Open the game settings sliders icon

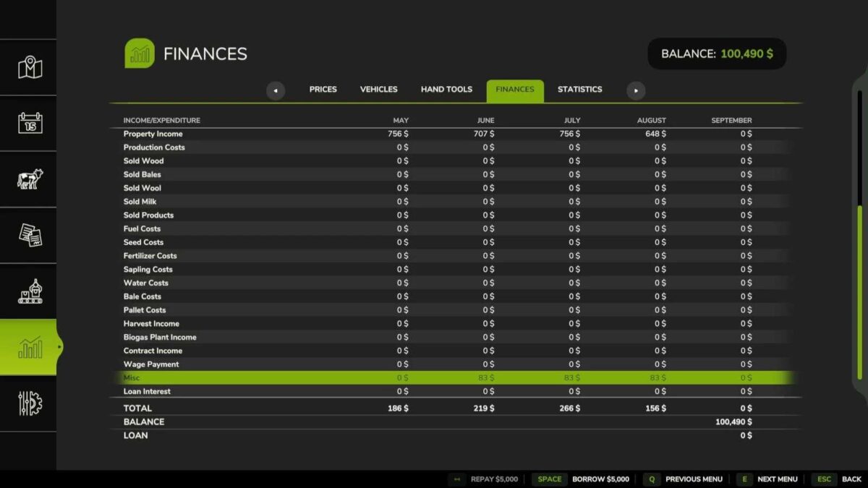[29, 403]
